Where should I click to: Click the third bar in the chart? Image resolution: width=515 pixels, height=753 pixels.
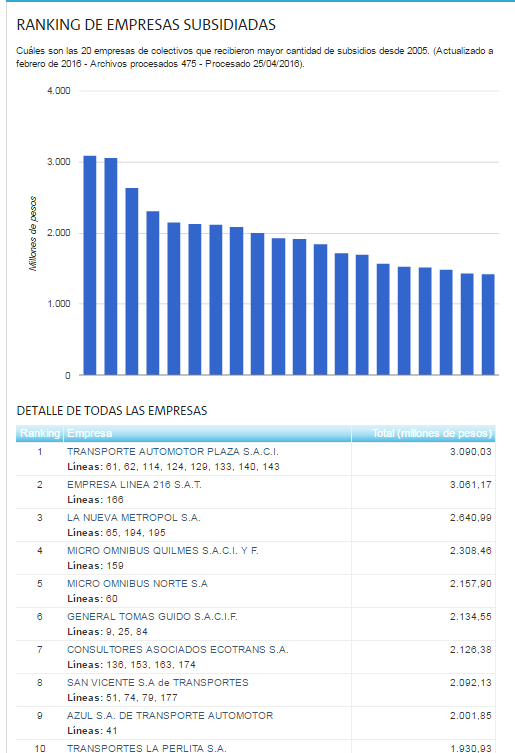coord(132,281)
